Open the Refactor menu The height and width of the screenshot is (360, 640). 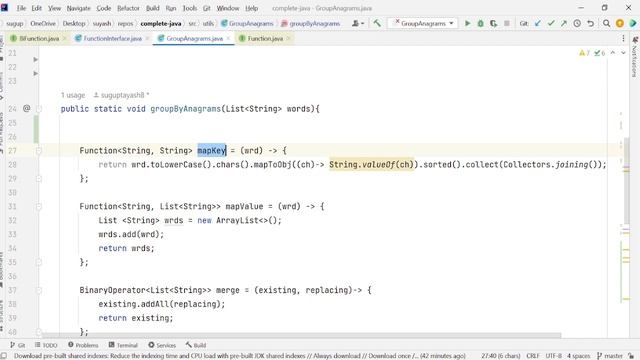[128, 8]
